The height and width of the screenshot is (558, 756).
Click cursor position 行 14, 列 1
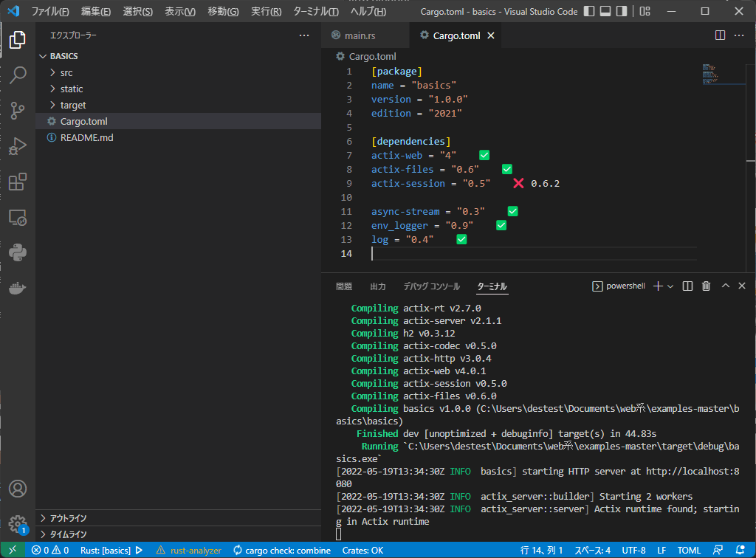[541, 551]
